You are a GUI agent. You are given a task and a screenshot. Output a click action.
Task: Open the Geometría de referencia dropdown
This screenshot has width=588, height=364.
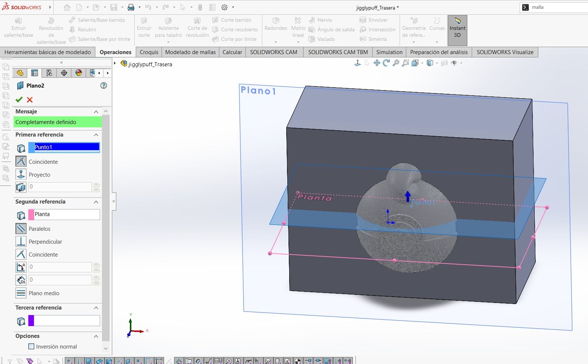click(414, 42)
